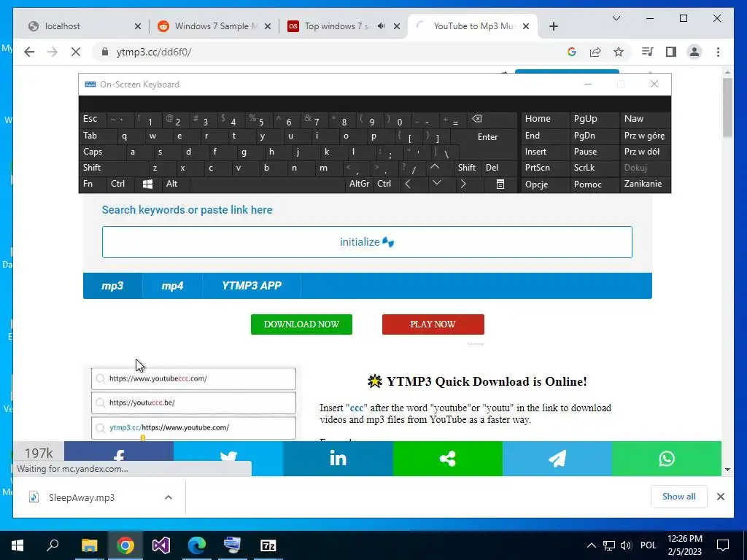747x560 pixels.
Task: Bookmark this page with the star
Action: 619,52
